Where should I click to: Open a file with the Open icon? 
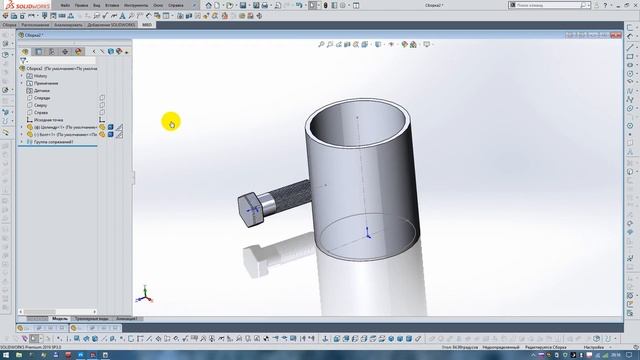tap(229, 5)
